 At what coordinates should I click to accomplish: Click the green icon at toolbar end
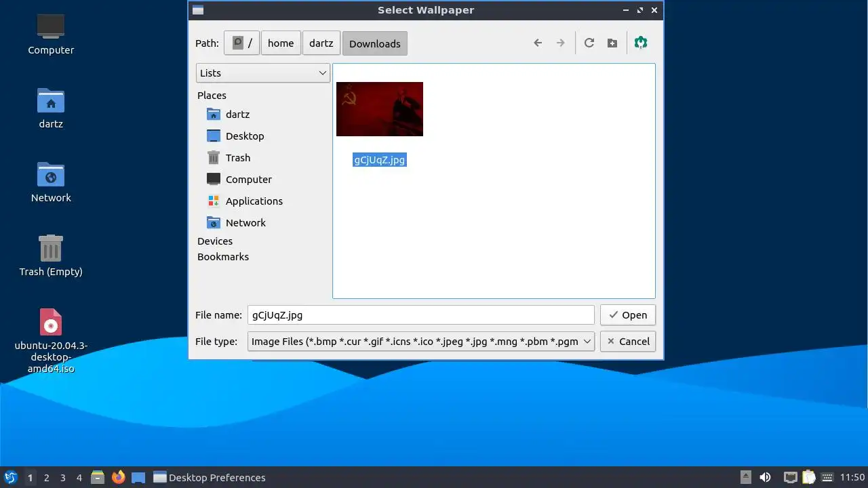click(x=641, y=43)
